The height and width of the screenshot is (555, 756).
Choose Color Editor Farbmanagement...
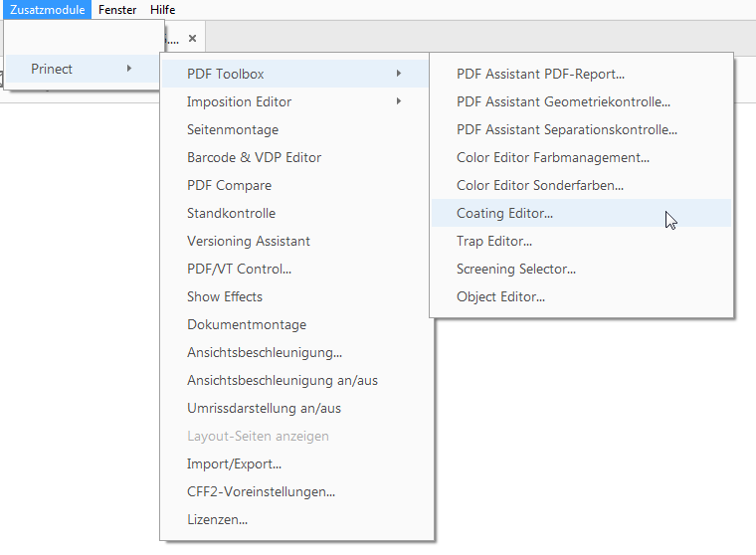[581, 158]
